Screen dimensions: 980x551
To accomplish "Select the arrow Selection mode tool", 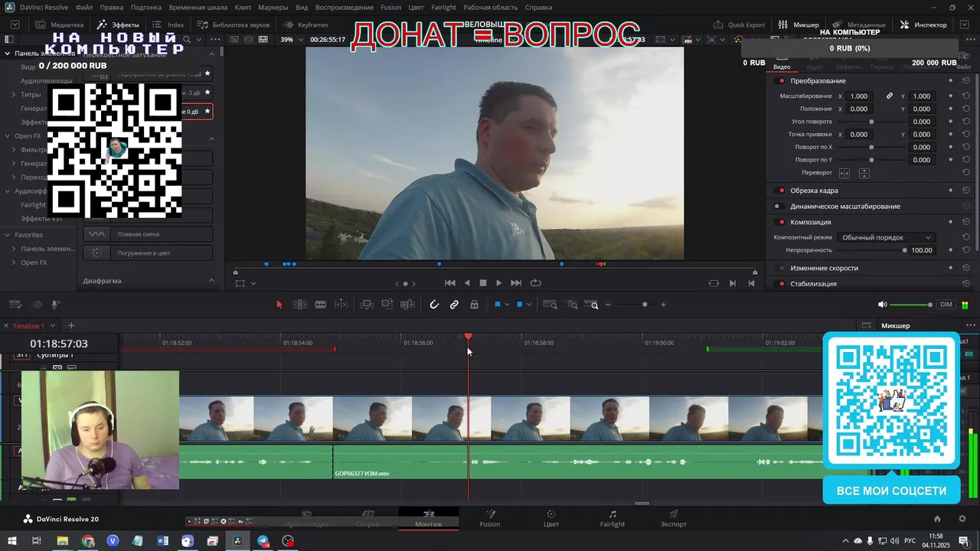I will tap(279, 305).
